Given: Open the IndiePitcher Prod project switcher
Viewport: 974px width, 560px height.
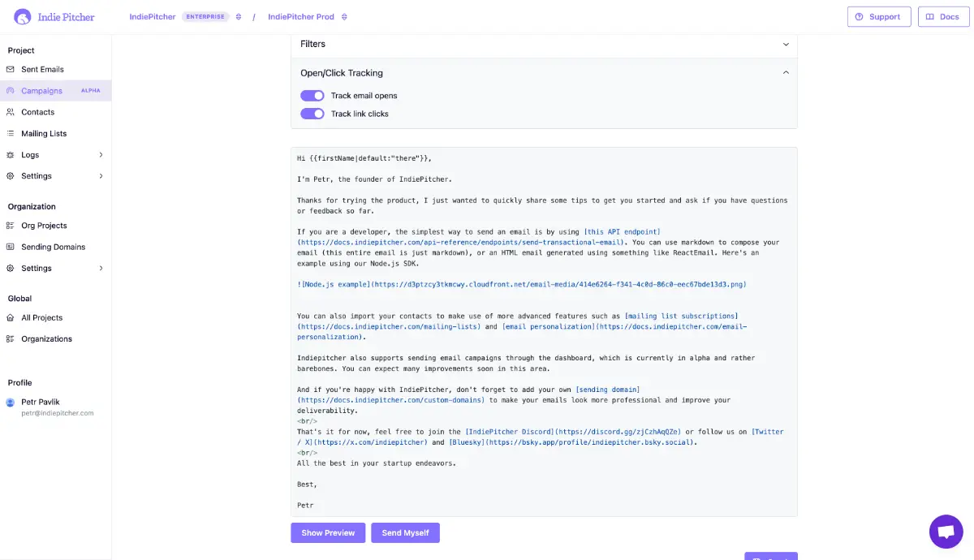Looking at the screenshot, I should tap(344, 17).
